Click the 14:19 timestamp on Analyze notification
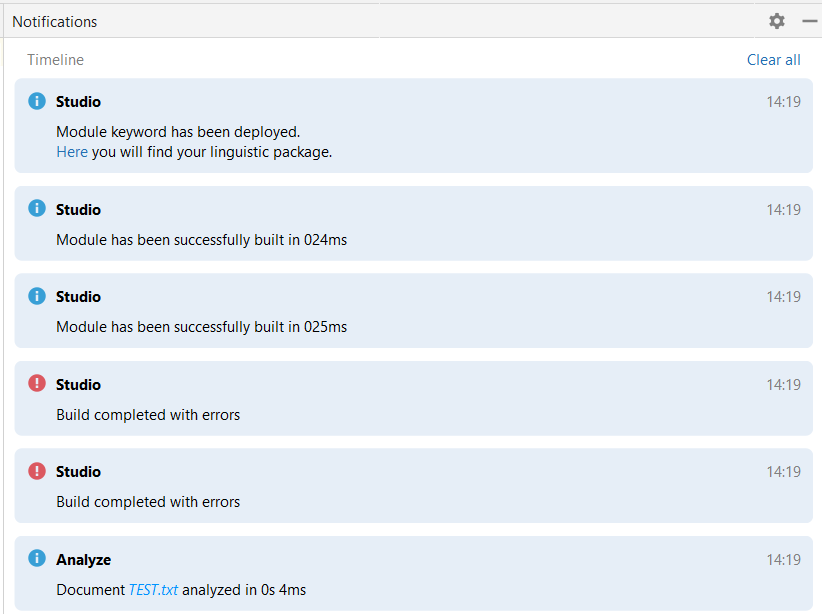The image size is (822, 614). tap(783, 560)
